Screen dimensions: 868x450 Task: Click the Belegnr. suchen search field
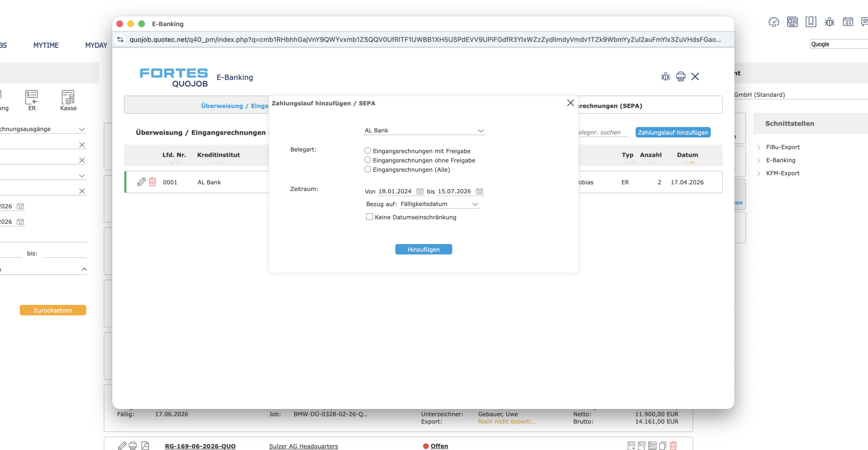point(603,132)
